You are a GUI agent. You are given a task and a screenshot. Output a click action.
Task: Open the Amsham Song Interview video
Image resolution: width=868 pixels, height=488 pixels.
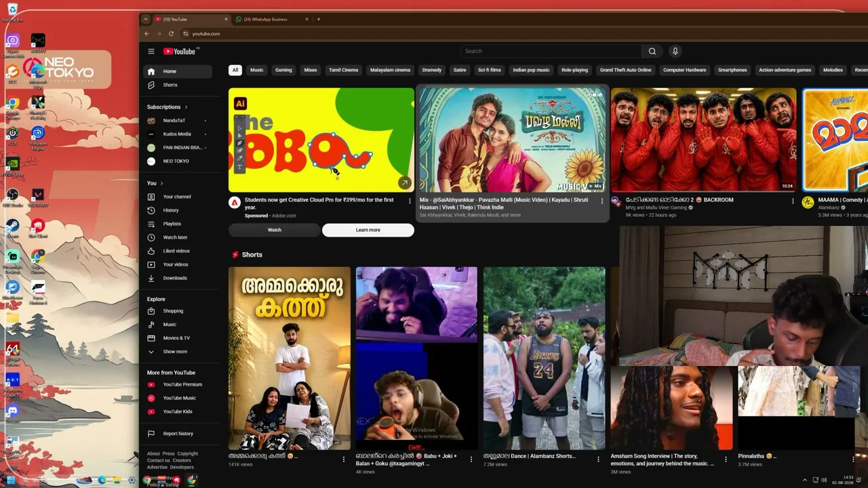[671, 408]
